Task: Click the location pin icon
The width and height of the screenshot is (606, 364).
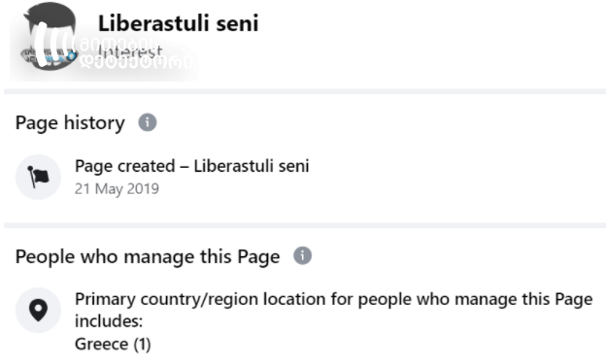Action: [x=38, y=310]
